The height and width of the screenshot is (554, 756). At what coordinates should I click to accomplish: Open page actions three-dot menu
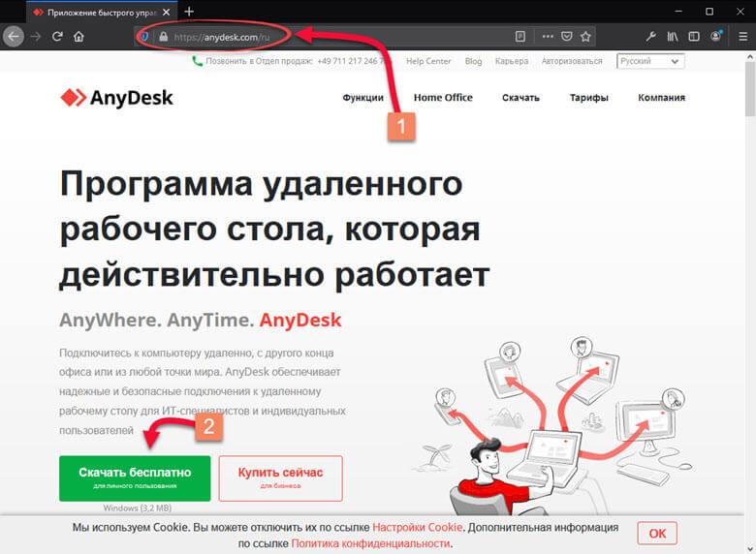(x=548, y=37)
